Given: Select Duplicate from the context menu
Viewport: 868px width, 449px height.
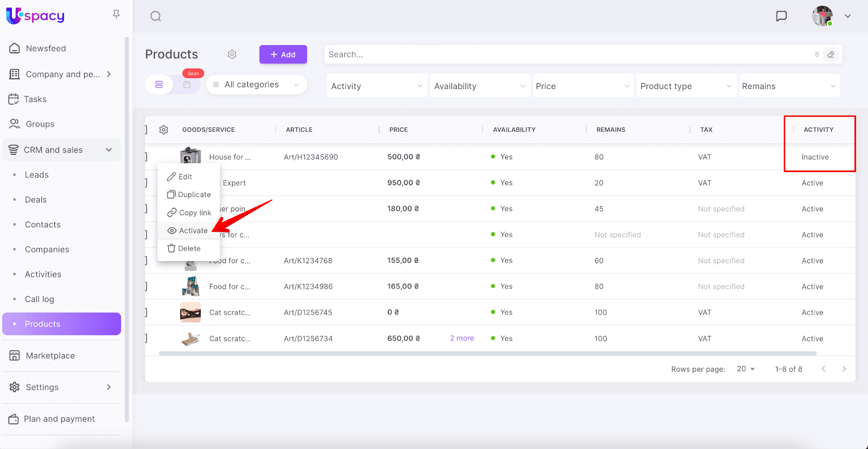Looking at the screenshot, I should 189,194.
